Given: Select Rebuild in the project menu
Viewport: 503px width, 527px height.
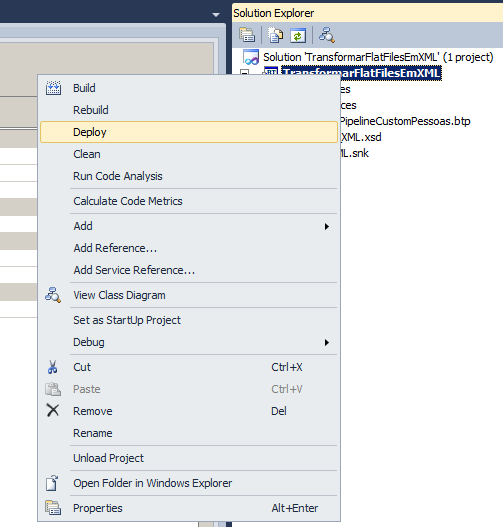Looking at the screenshot, I should (188, 110).
